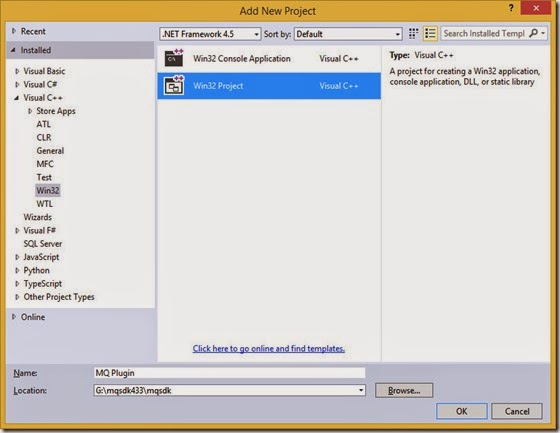The height and width of the screenshot is (433, 560).
Task: Expand the TypeScript node
Action: (17, 284)
